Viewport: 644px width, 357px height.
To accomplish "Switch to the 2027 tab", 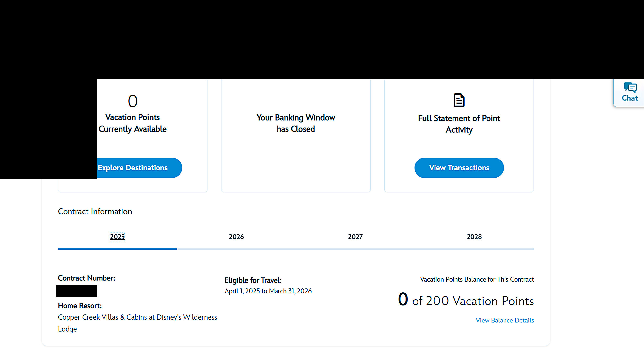I will pyautogui.click(x=355, y=237).
